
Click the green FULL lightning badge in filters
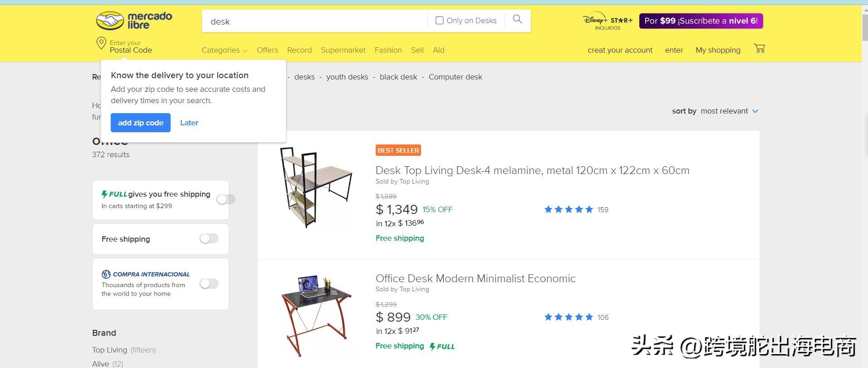tap(114, 194)
